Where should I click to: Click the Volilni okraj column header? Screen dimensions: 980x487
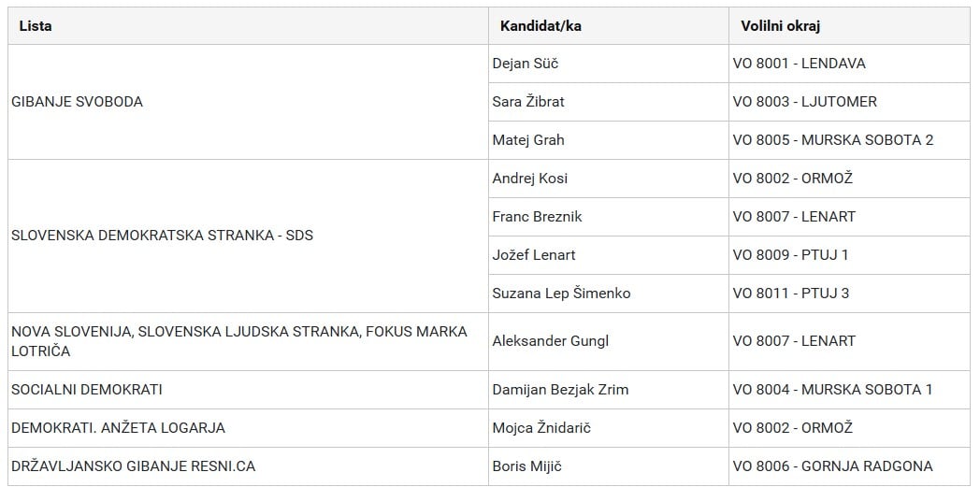[780, 26]
